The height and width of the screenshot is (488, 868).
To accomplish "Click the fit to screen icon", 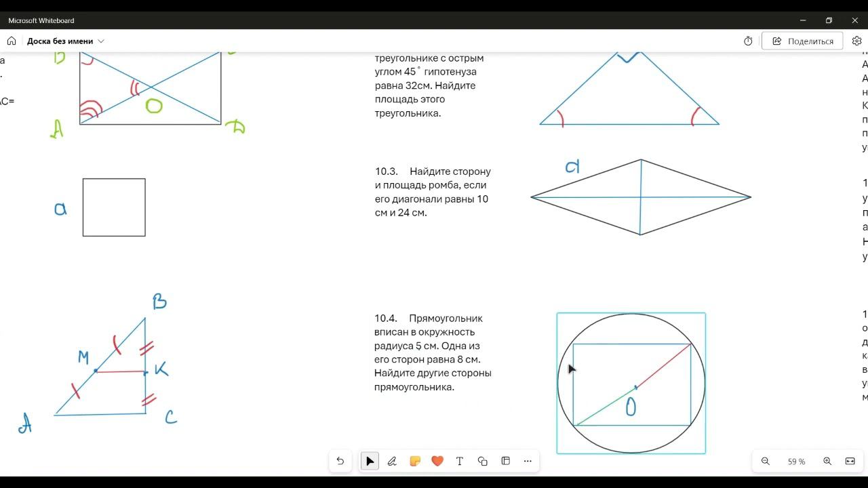I will (850, 461).
